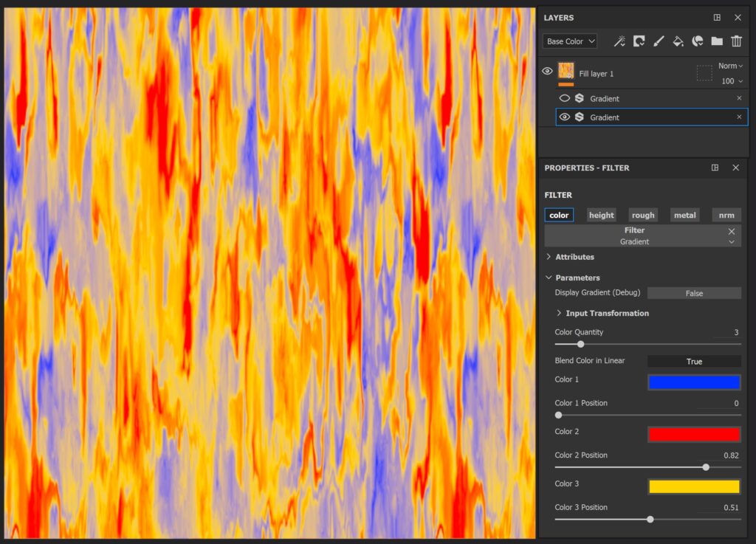The height and width of the screenshot is (544, 756).
Task: Open the Norm blending mode dropdown
Action: (730, 66)
